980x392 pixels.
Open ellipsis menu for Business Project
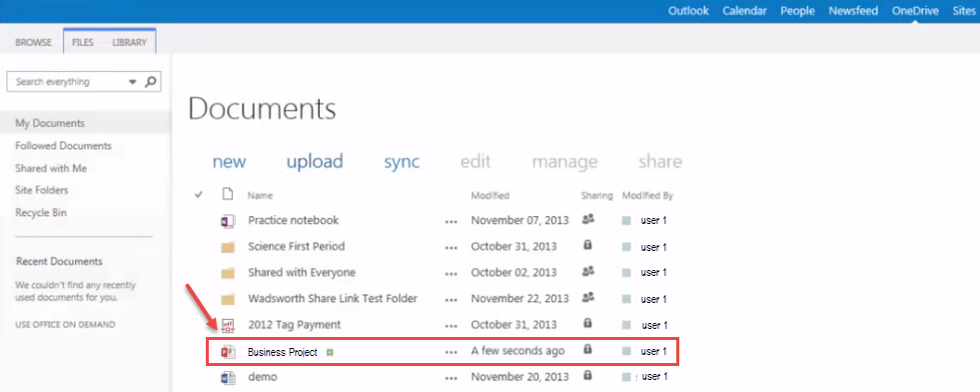pyautogui.click(x=452, y=353)
